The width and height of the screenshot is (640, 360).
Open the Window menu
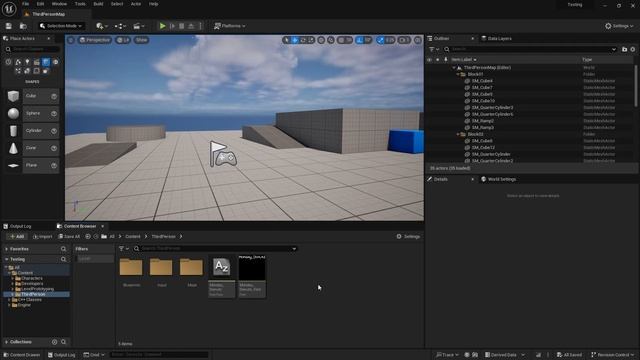[59, 4]
